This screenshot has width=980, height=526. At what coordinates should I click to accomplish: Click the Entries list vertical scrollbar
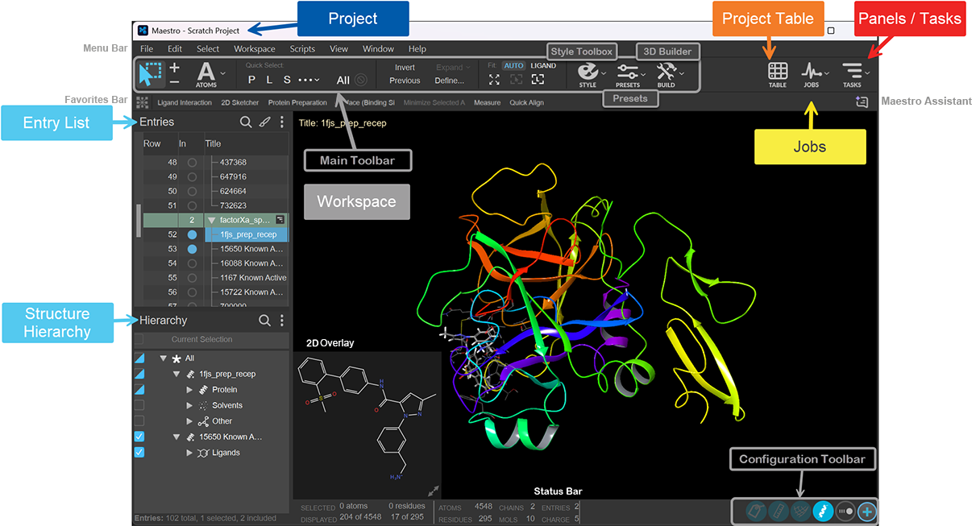click(x=139, y=221)
